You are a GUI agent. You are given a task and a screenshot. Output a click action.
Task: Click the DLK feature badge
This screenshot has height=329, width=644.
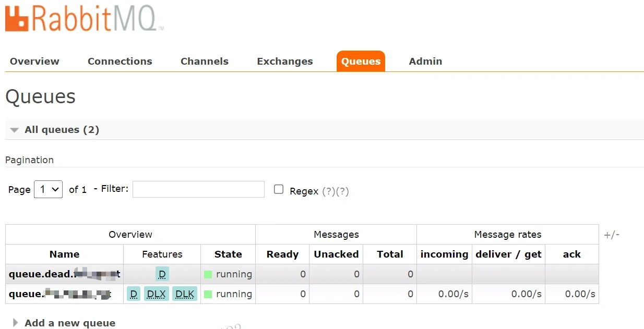185,294
